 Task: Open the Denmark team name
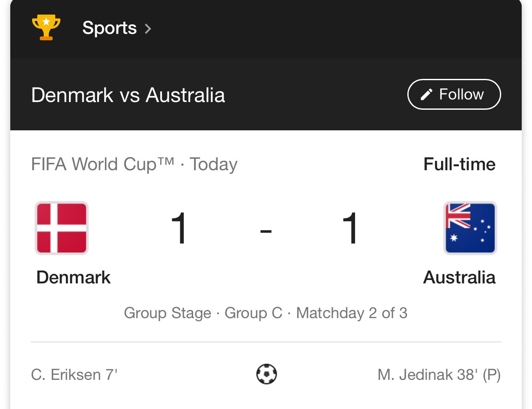coord(73,277)
